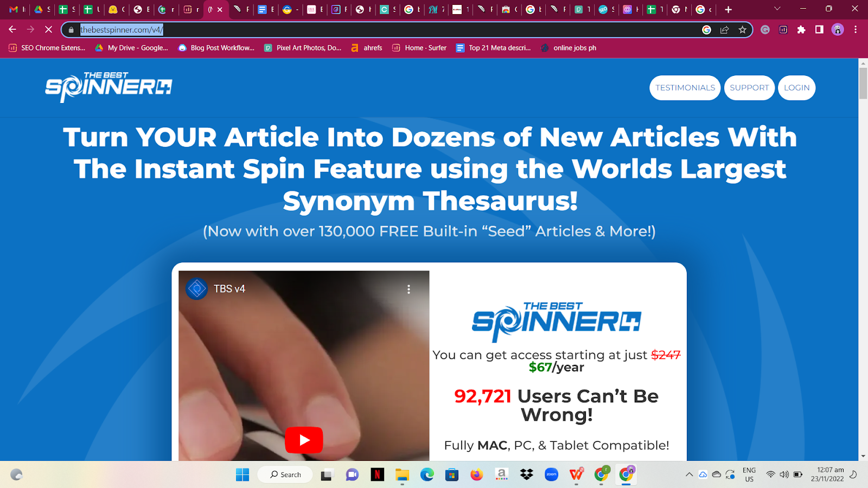The height and width of the screenshot is (488, 868).
Task: Click The Best Spinner 4 header logo
Action: pos(108,87)
